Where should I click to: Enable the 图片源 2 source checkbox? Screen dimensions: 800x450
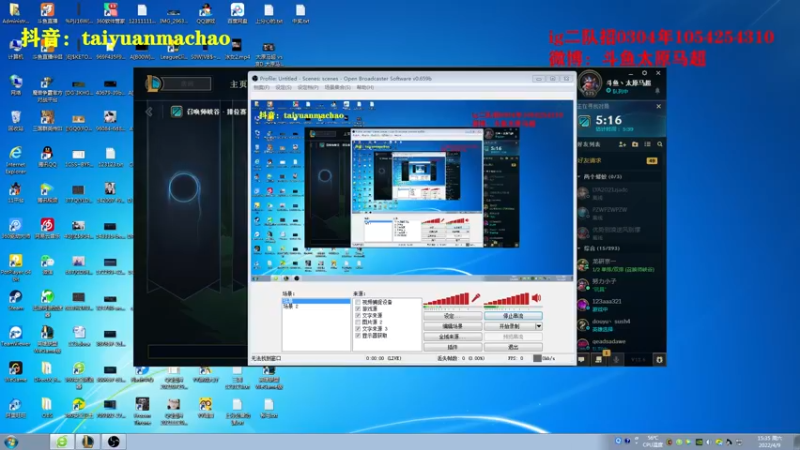pos(358,322)
